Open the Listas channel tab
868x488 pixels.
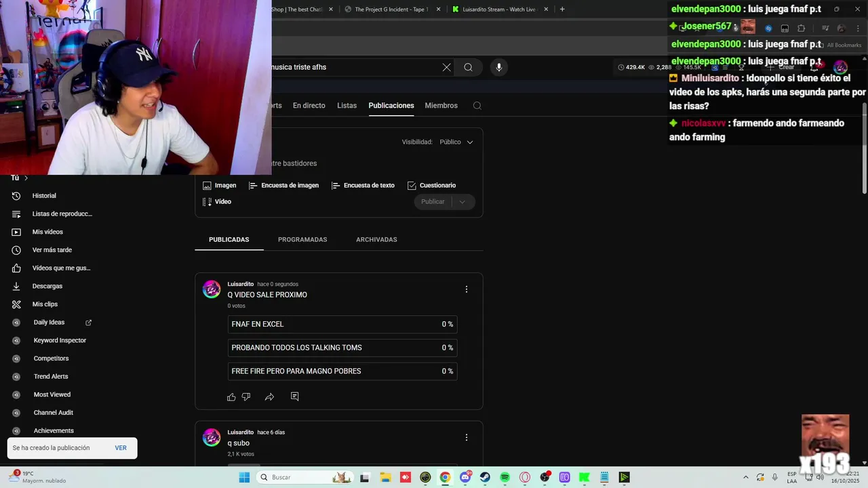pyautogui.click(x=347, y=106)
